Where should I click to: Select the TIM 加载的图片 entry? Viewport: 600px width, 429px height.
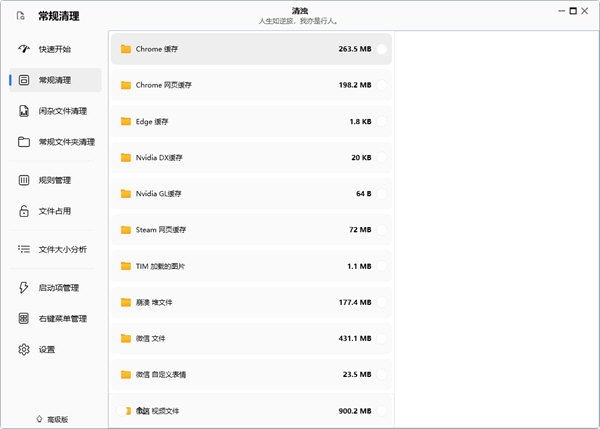(x=250, y=266)
